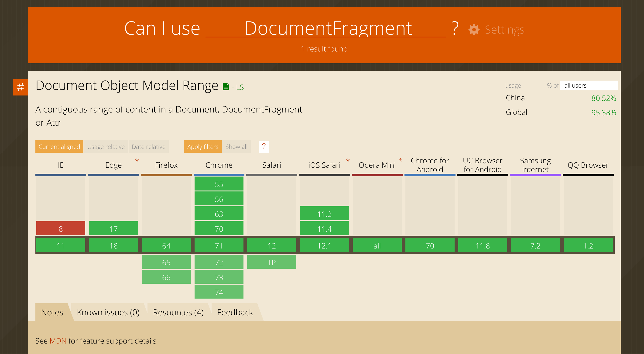The width and height of the screenshot is (644, 354).
Task: Click the hash permalink icon
Action: (x=21, y=87)
